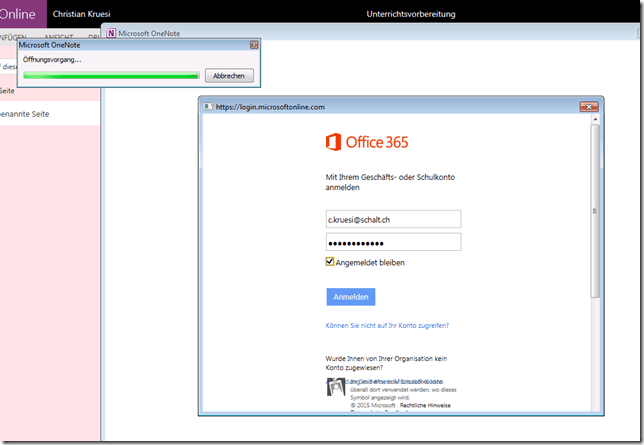
Task: Click the purple OneNote icon in title bar
Action: click(x=111, y=33)
